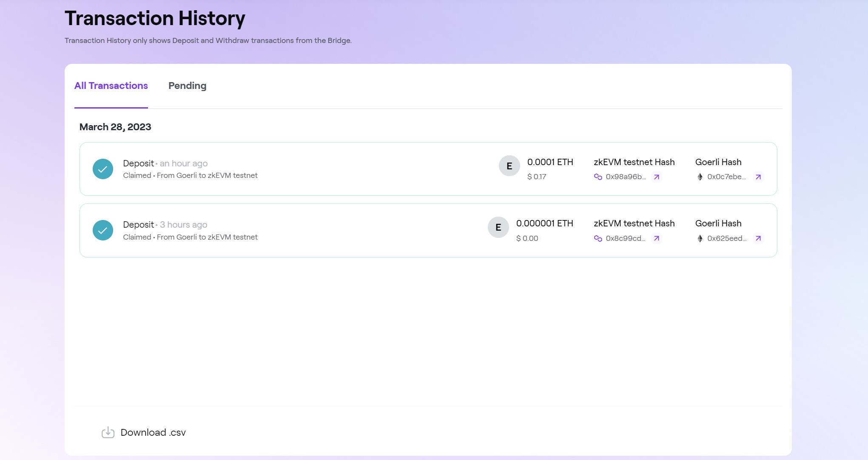The height and width of the screenshot is (460, 868).
Task: Open Goerli hash 0x625eed external link arrow
Action: tap(758, 238)
